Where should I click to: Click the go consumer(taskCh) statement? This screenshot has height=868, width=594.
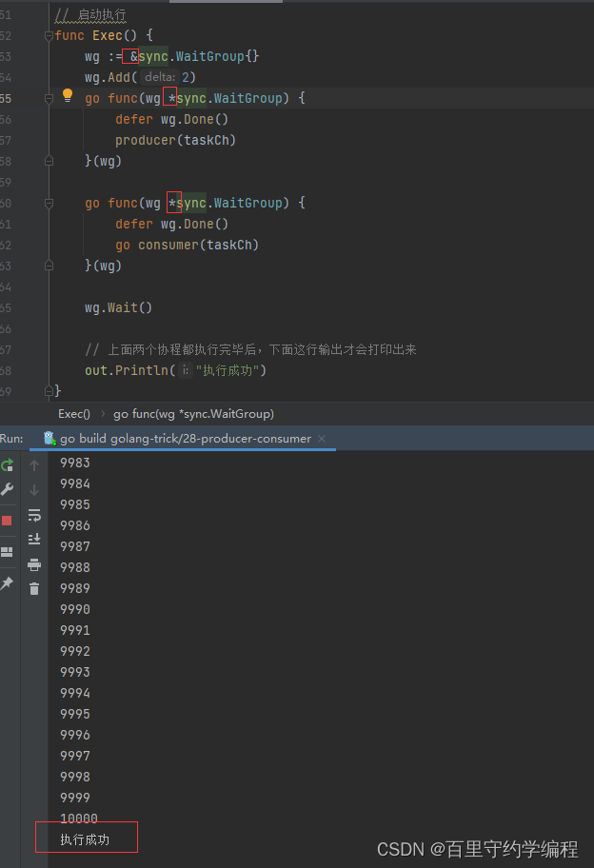pyautogui.click(x=188, y=245)
